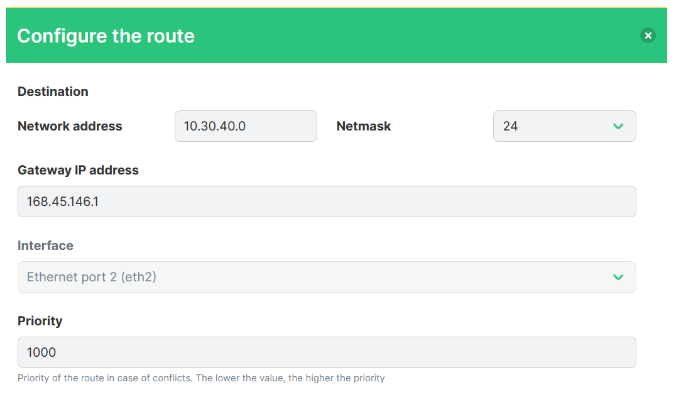This screenshot has height=396, width=673.
Task: Close the Configure the route dialog
Action: (648, 35)
